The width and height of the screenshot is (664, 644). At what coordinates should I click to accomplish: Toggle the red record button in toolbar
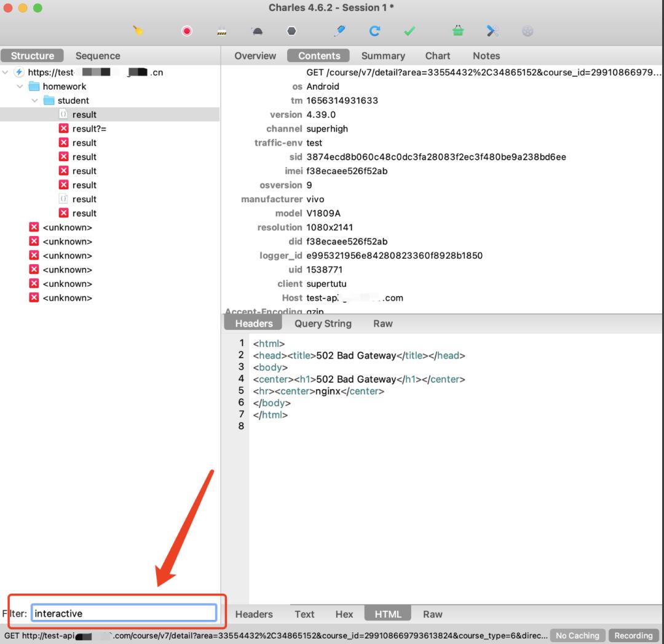(x=187, y=31)
